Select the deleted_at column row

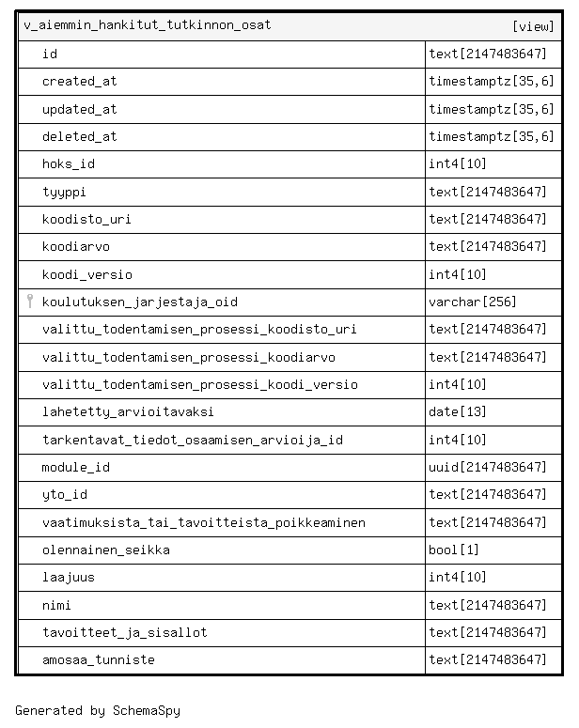click(x=289, y=137)
